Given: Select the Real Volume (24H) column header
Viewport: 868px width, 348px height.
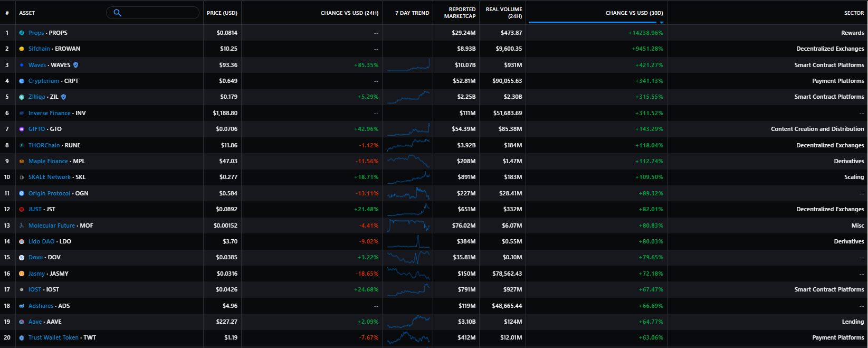Looking at the screenshot, I should [x=504, y=13].
